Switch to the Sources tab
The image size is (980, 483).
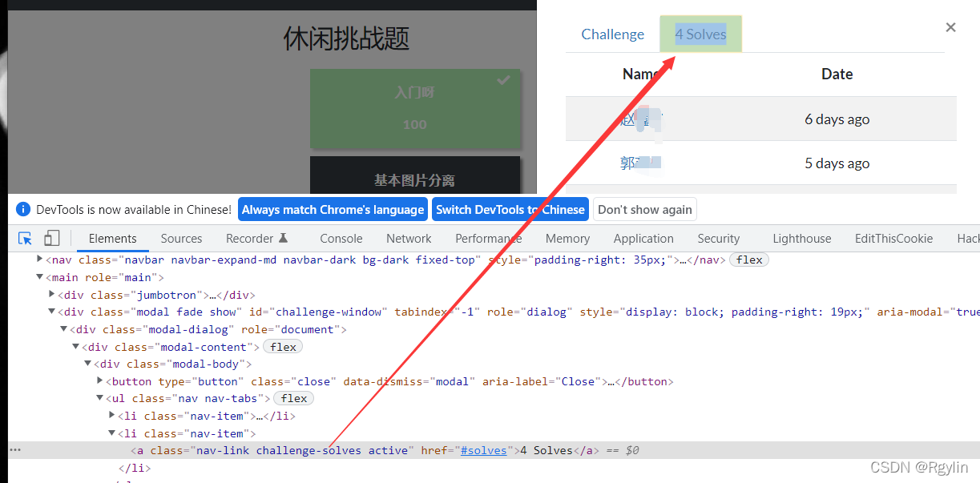[181, 238]
